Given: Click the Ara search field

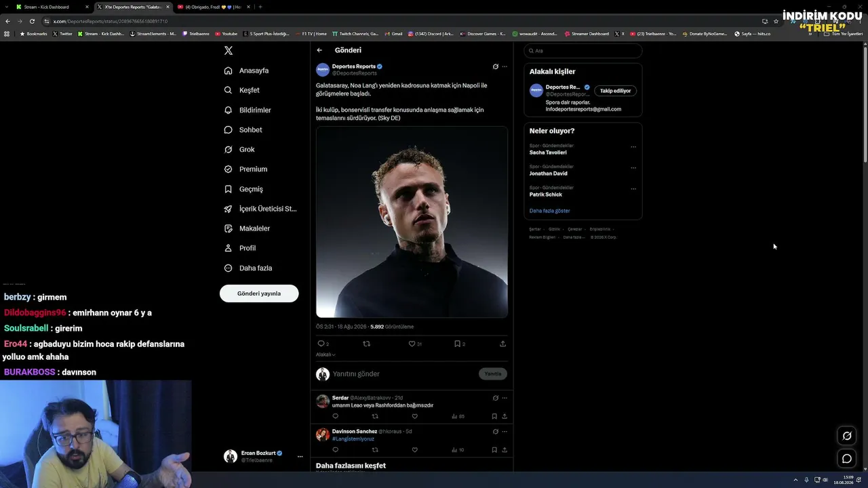Looking at the screenshot, I should (x=583, y=51).
